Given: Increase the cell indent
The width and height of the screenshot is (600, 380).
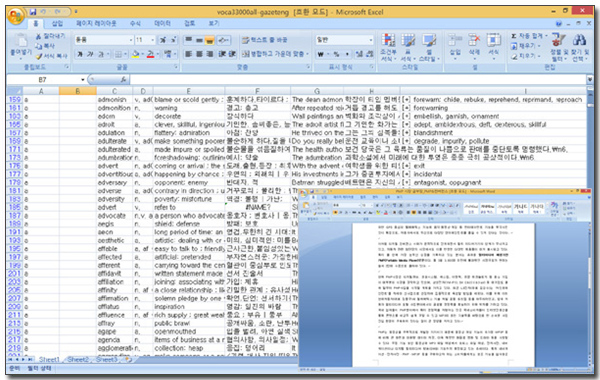Looking at the screenshot, I should click(x=232, y=54).
